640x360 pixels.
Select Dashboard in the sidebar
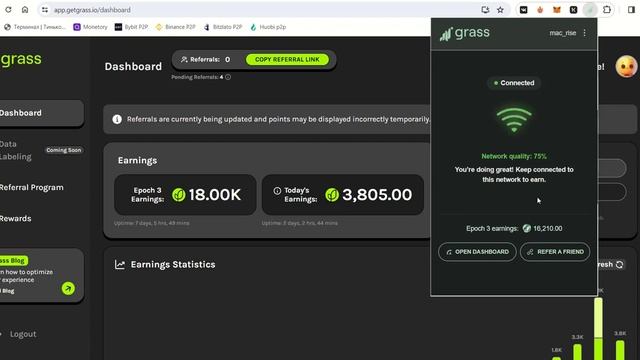pos(42,113)
